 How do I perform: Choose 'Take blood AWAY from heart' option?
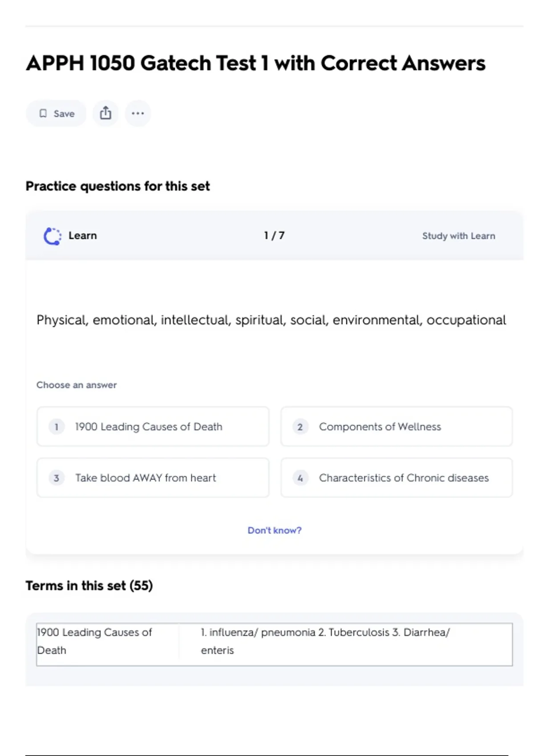click(146, 478)
